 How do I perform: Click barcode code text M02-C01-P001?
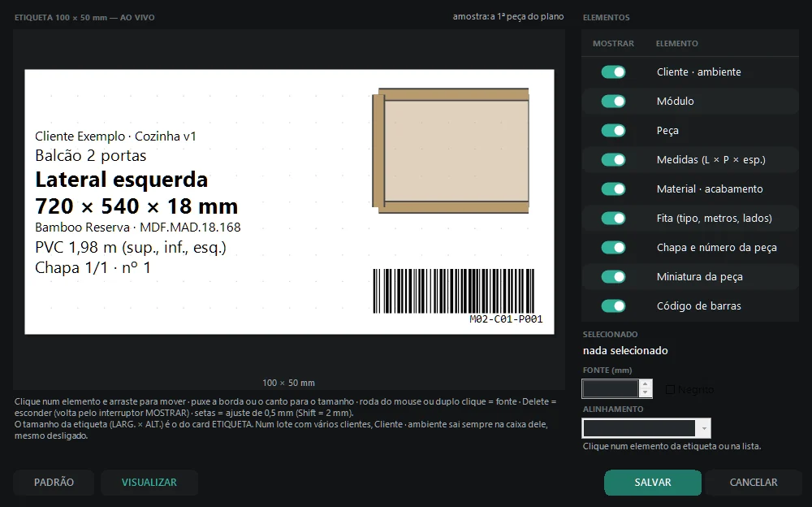506,319
